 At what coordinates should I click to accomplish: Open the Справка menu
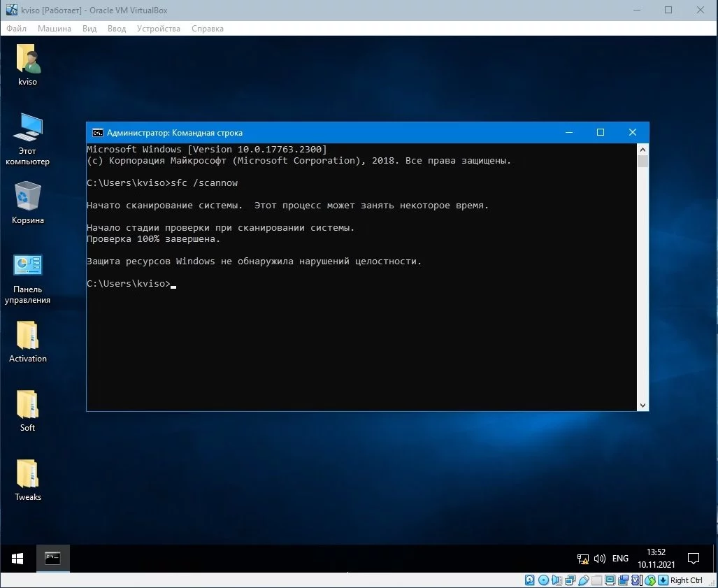[x=208, y=29]
